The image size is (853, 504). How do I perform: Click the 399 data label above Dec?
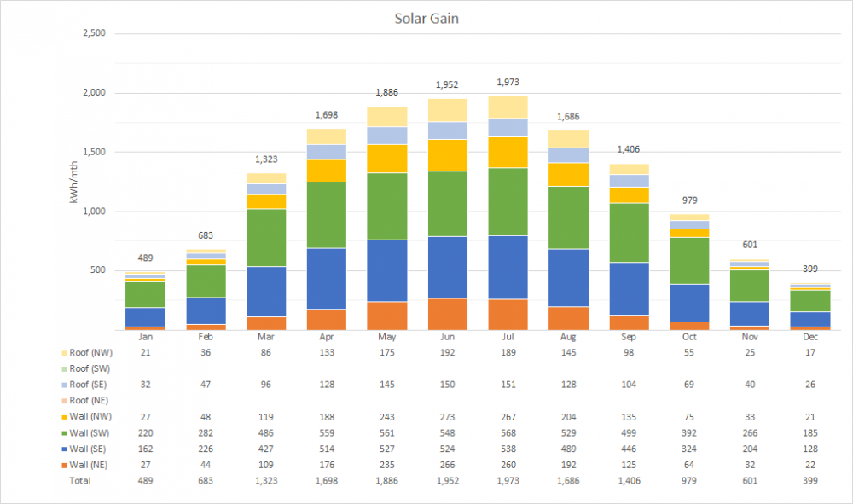(810, 269)
